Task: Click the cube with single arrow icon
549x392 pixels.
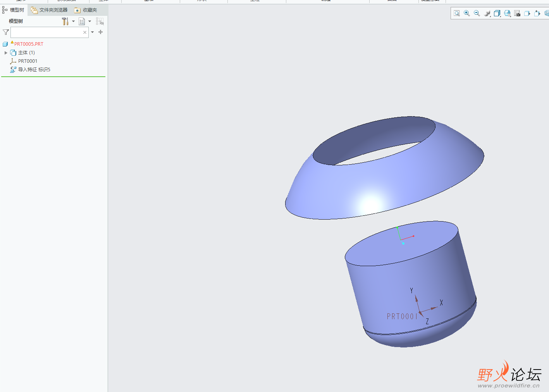Action: tap(527, 14)
